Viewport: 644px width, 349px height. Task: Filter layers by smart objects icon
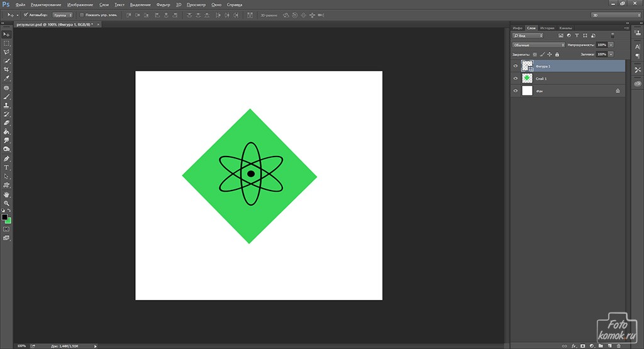(593, 36)
